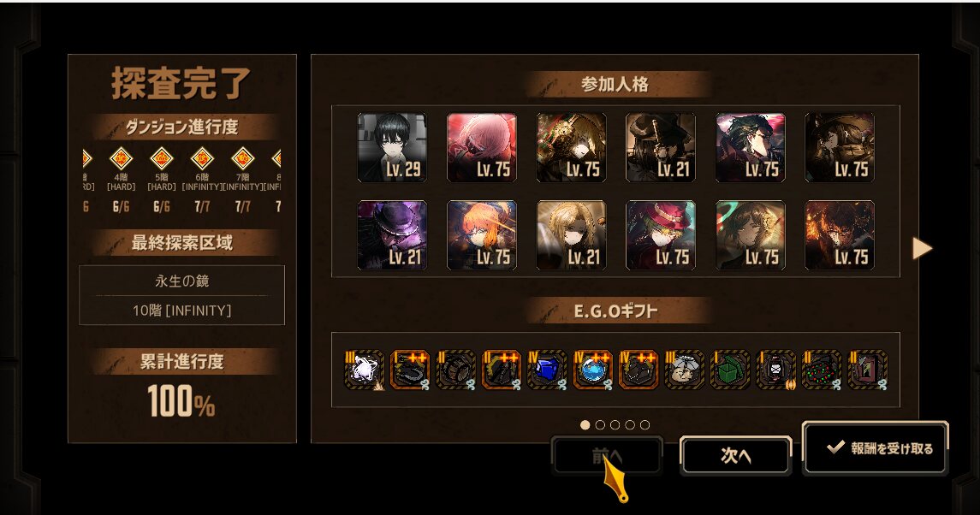Image resolution: width=980 pixels, height=515 pixels.
Task: Select the orange-haired Lv. 75 identity portrait
Action: click(481, 235)
